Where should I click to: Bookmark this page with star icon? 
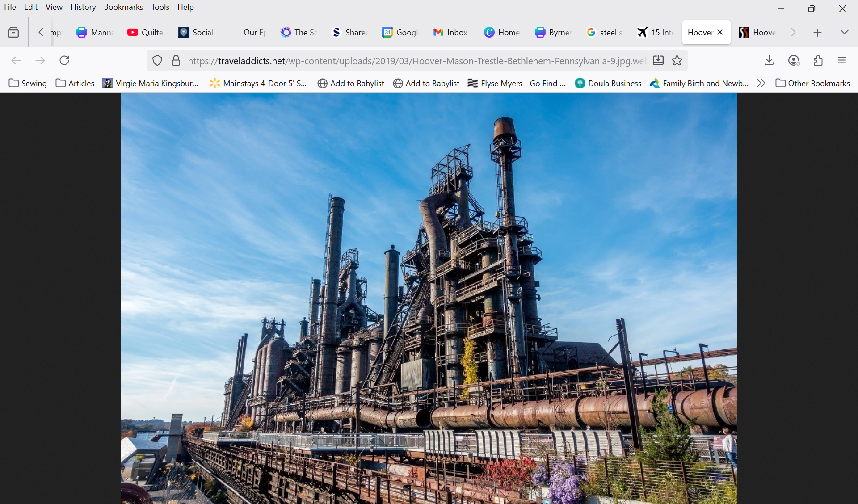pos(677,61)
